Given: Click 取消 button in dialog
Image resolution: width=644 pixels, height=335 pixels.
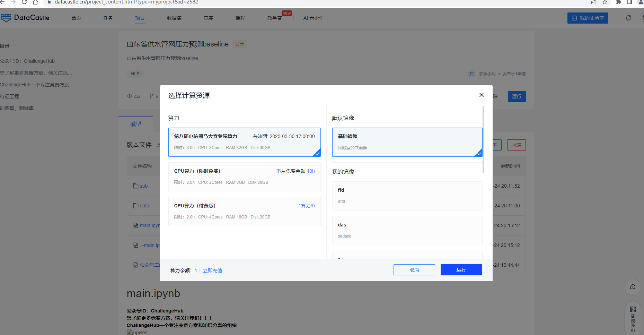Looking at the screenshot, I should coord(414,270).
